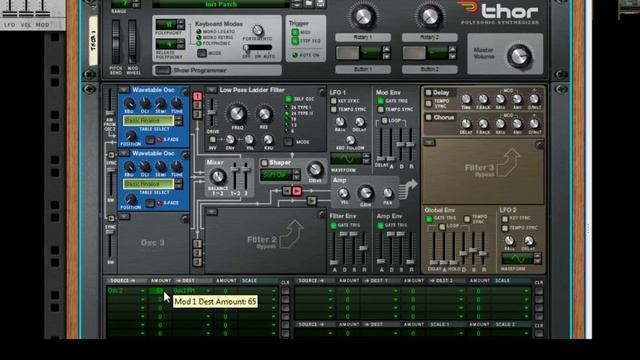This screenshot has width=640, height=360.
Task: Click the Shaper Drive knob
Action: coord(315,169)
